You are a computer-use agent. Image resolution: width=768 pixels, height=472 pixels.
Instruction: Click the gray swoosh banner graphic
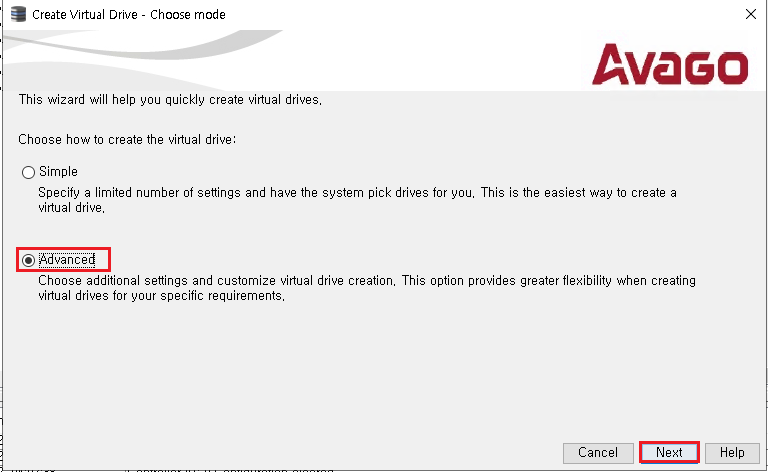[x=142, y=49]
